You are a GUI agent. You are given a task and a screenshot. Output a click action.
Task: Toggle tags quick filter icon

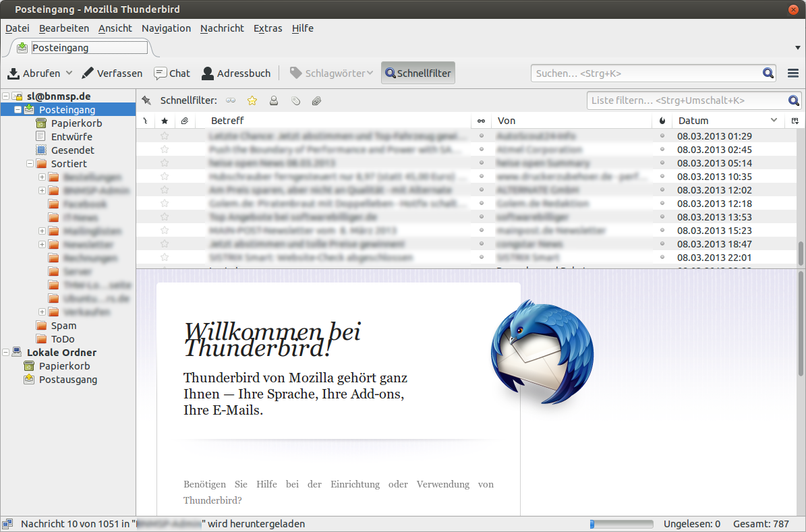click(x=295, y=100)
